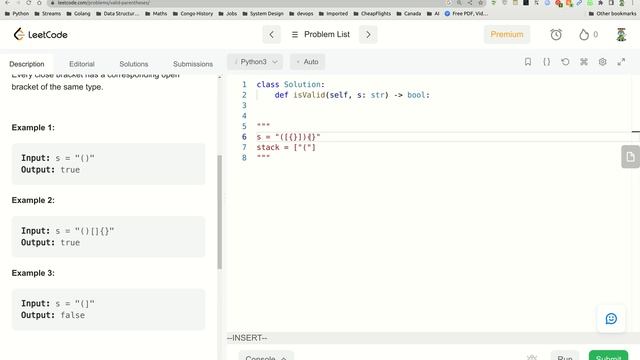The width and height of the screenshot is (640, 360).
Task: Click the text 'class Solution:' in editor
Action: [x=291, y=84]
